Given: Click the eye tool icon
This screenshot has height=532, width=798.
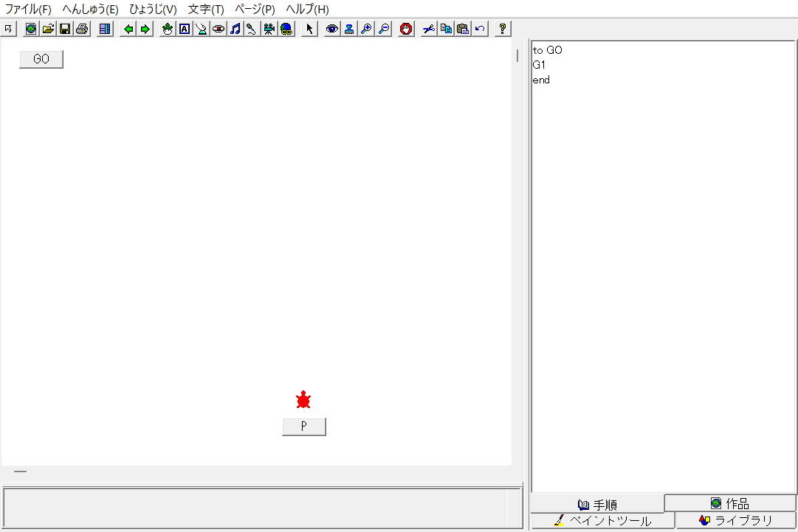Looking at the screenshot, I should click(x=331, y=29).
